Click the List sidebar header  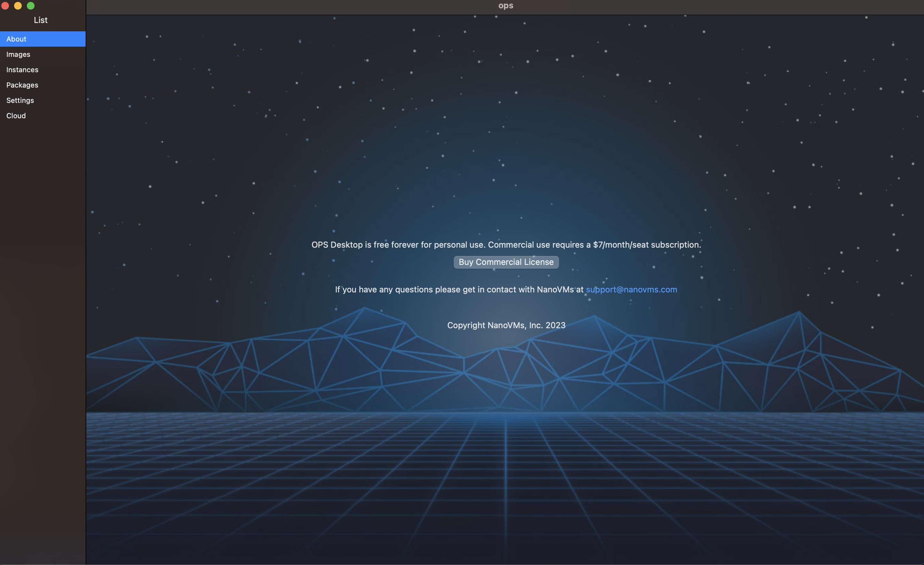41,20
